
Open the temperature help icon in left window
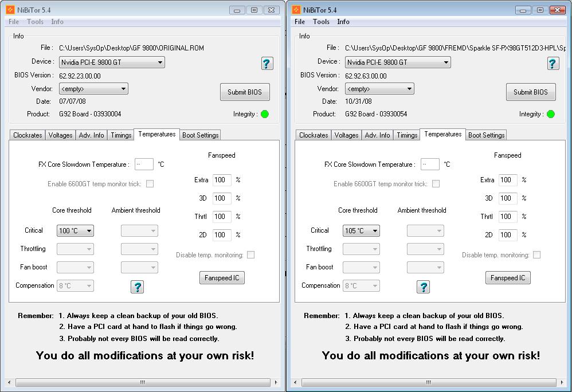click(x=137, y=287)
